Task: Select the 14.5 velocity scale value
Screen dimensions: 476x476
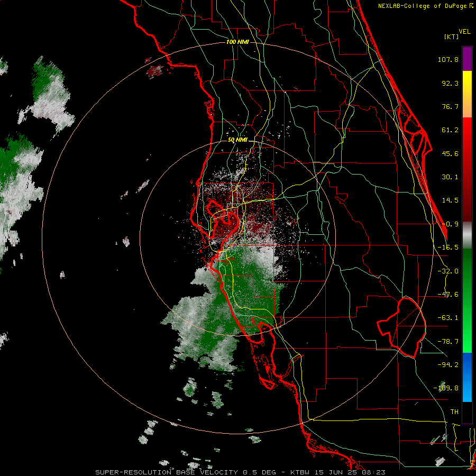Action: point(450,200)
